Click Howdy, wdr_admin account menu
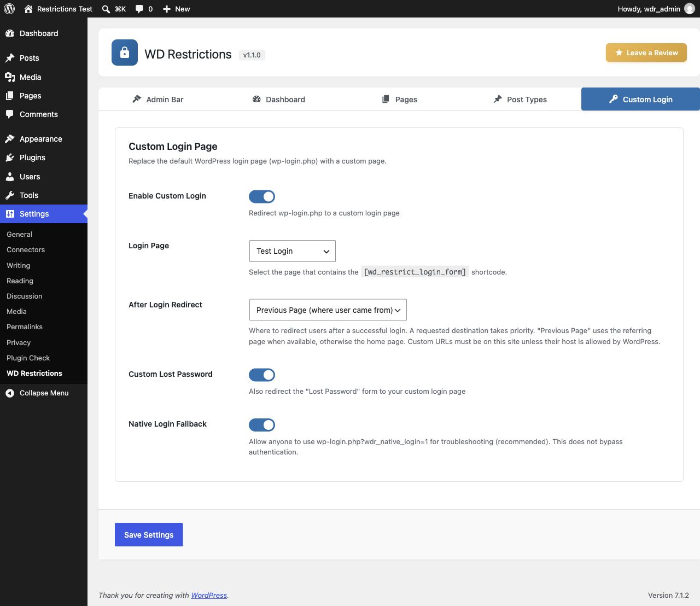 [x=656, y=9]
